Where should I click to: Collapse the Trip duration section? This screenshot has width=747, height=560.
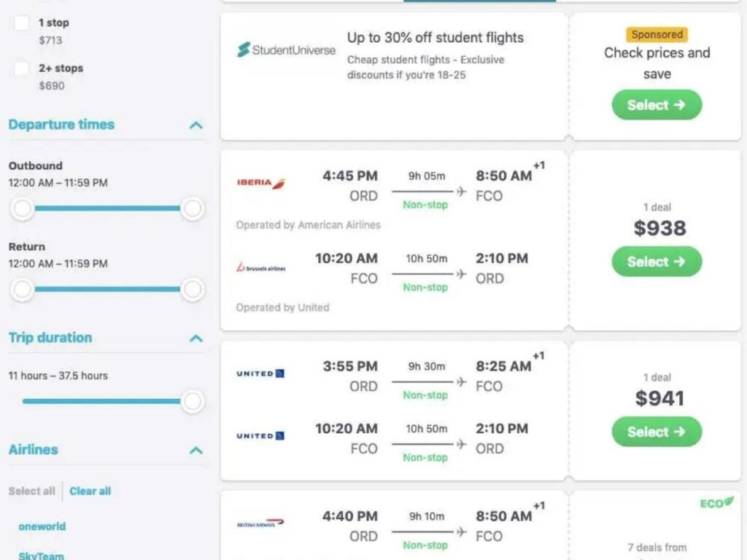pyautogui.click(x=195, y=338)
